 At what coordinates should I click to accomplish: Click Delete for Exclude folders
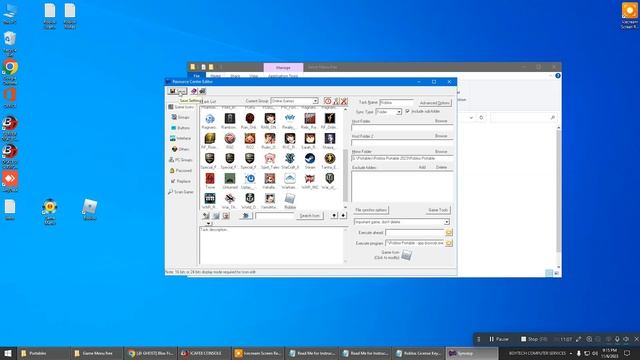[441, 167]
